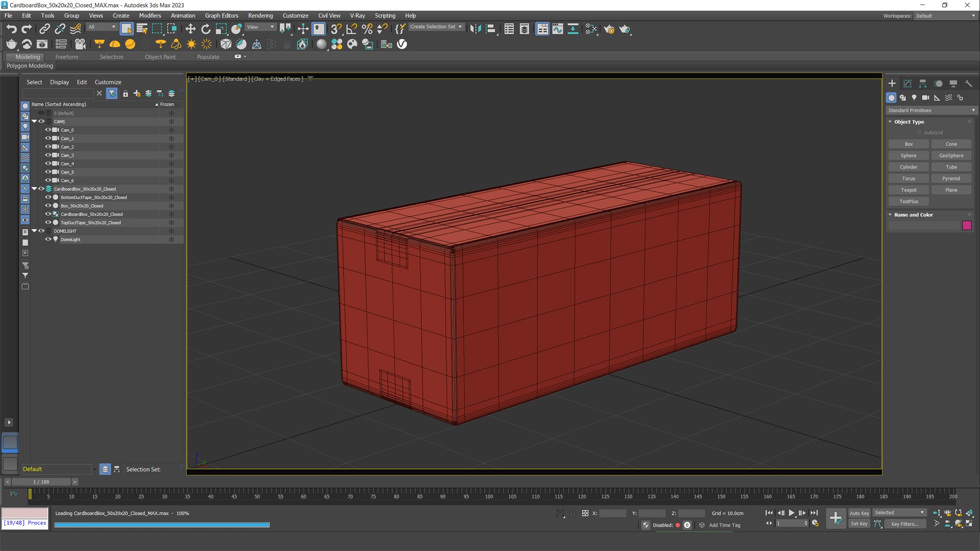Click the Teapot primitive button

tap(909, 190)
